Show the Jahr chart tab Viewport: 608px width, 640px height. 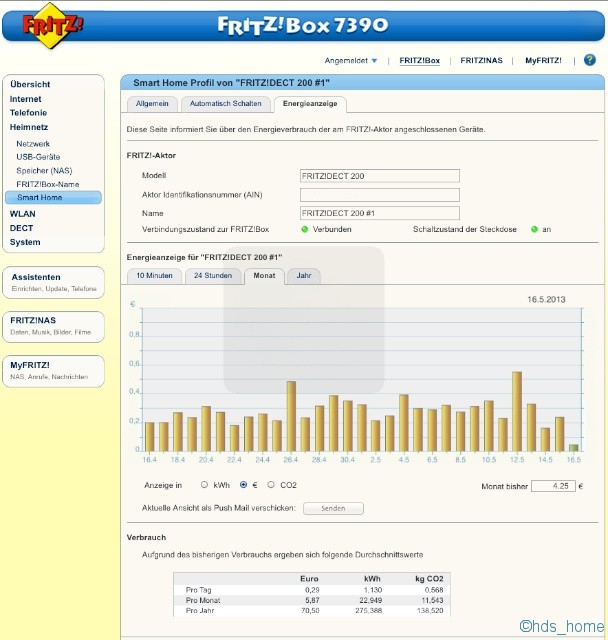[x=304, y=276]
